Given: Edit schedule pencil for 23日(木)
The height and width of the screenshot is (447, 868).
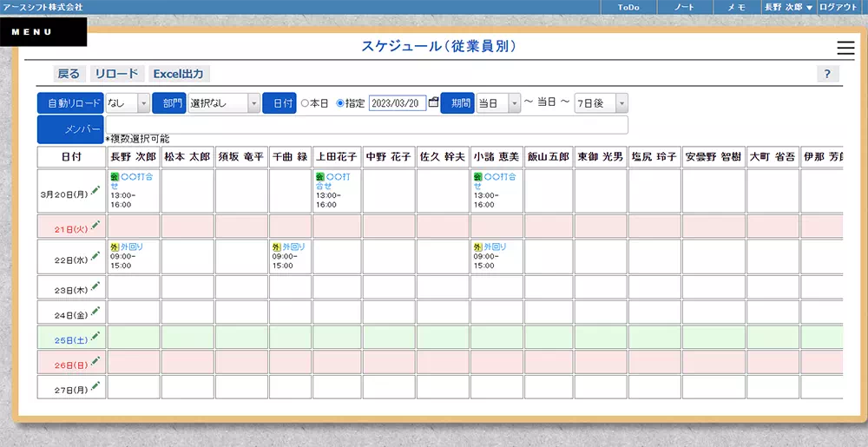Looking at the screenshot, I should 95,286.
